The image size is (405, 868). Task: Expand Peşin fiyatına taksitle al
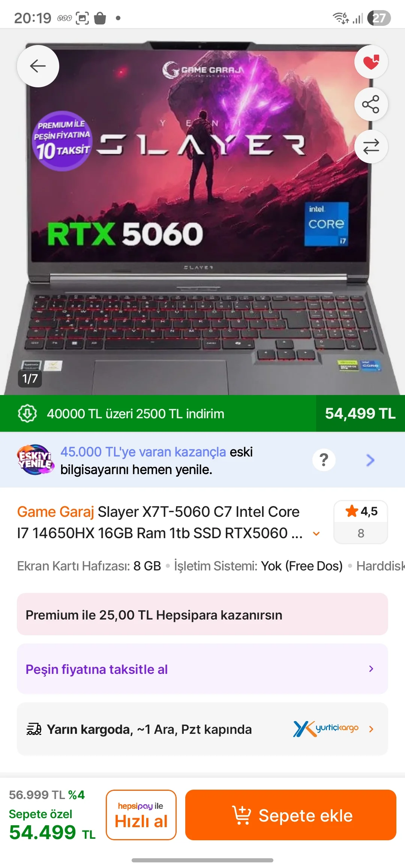pyautogui.click(x=202, y=669)
